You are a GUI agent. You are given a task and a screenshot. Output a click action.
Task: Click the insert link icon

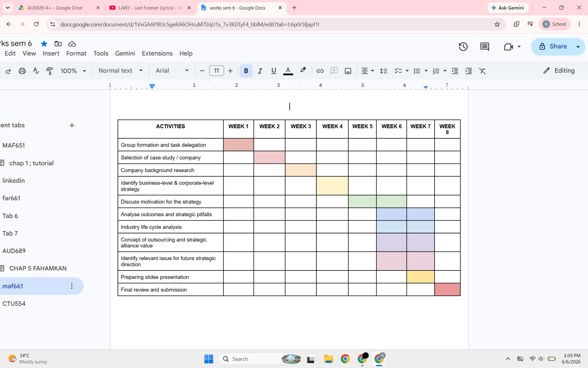[320, 71]
